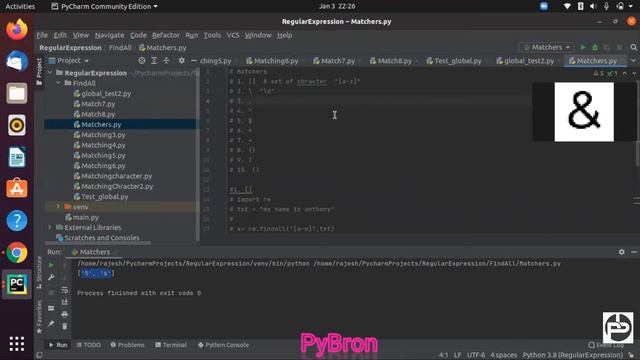The image size is (640, 360).
Task: Go to previous stack frame up arrow
Action: pyautogui.click(x=64, y=266)
